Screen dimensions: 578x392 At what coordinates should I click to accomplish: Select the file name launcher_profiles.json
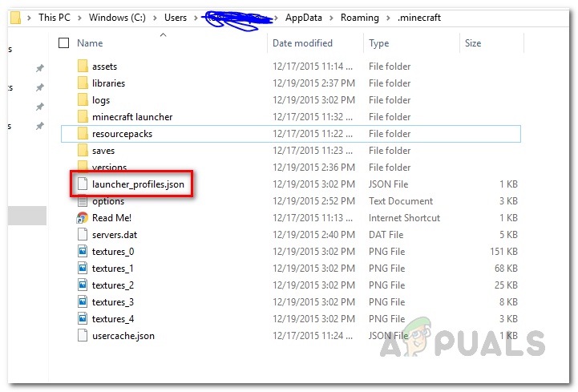click(x=138, y=184)
